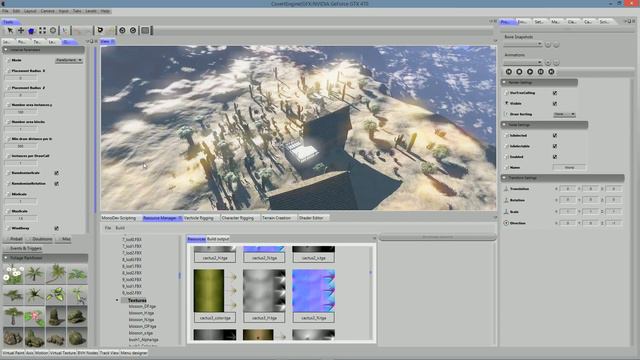Toggle the IsSelected checkbox
Image resolution: width=640 pixels, height=360 pixels.
[x=555, y=135]
